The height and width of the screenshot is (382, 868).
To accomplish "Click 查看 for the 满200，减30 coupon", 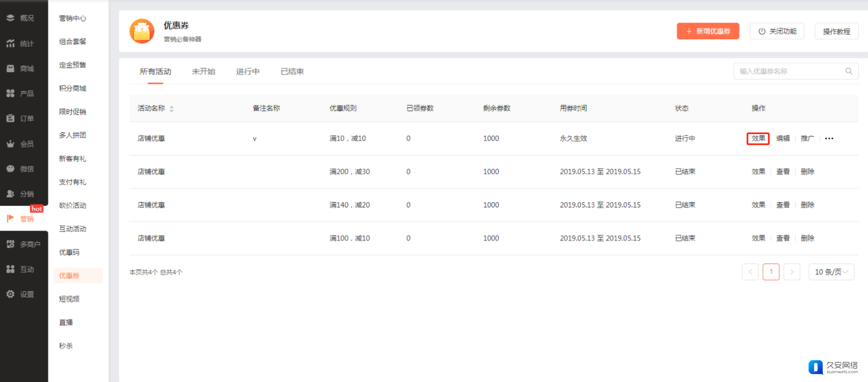I will point(783,172).
